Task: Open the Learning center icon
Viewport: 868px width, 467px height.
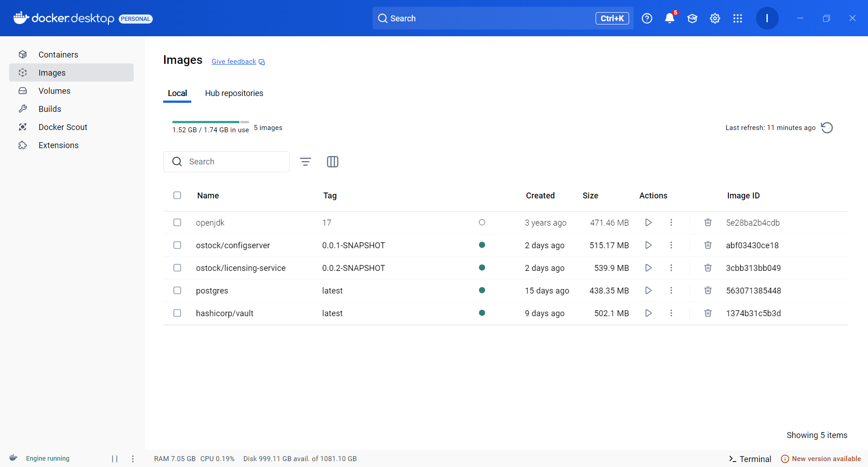Action: click(692, 18)
